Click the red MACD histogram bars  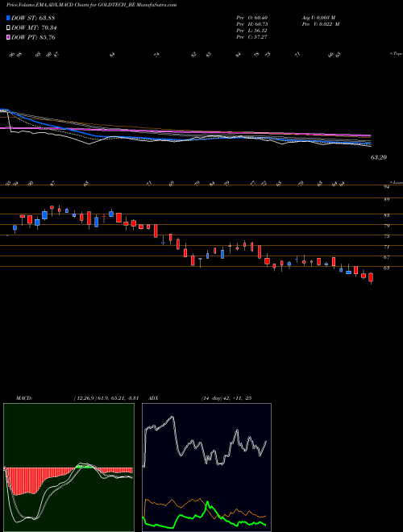(x=27, y=479)
